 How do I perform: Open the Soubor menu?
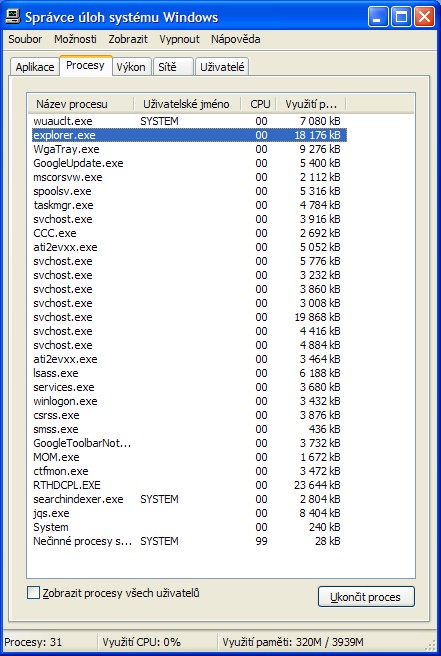coord(25,39)
